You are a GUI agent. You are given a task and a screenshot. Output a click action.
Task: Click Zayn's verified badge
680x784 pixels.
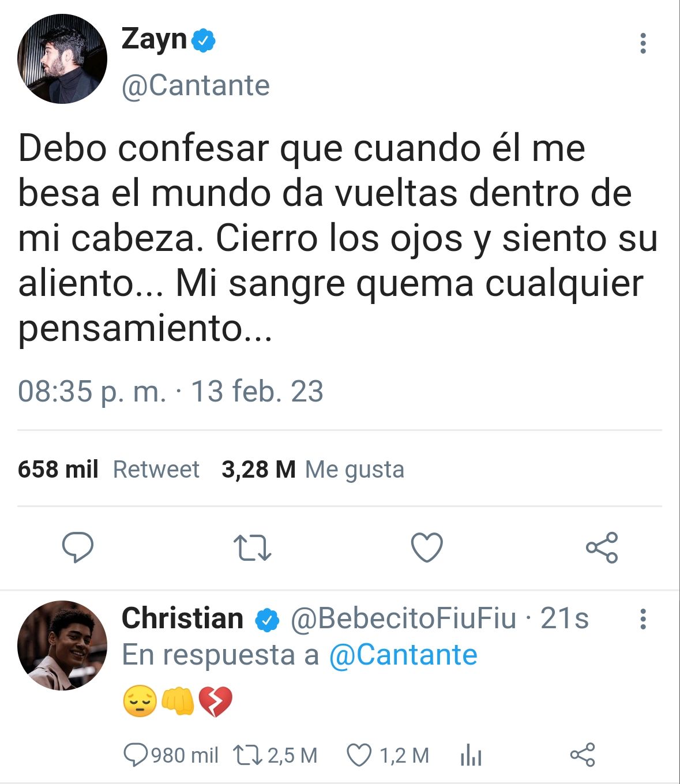(203, 41)
